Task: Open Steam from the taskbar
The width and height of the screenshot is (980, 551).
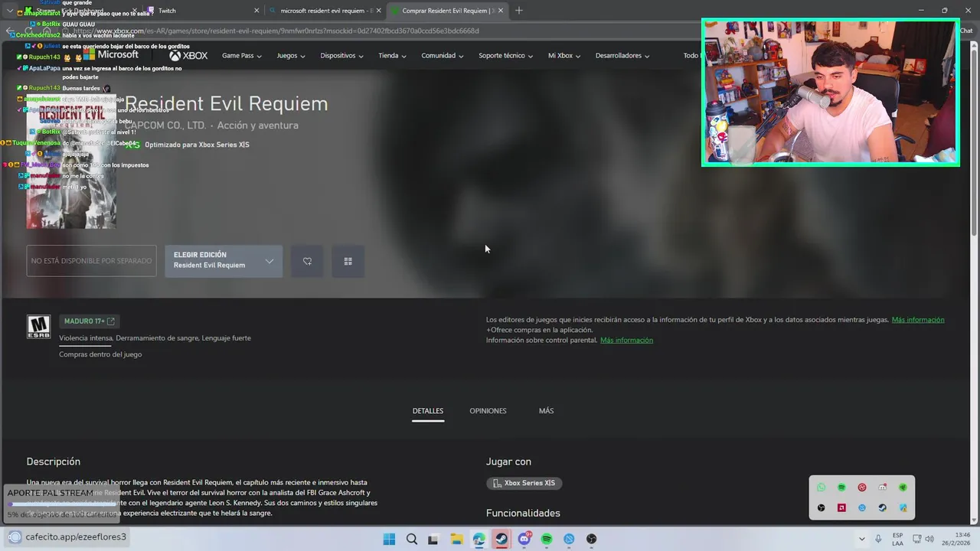Action: point(501,539)
